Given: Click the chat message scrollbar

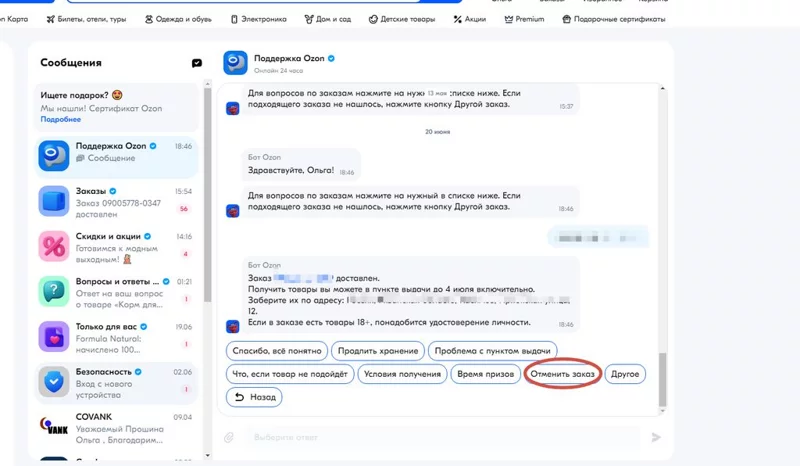Looking at the screenshot, I should (x=661, y=380).
